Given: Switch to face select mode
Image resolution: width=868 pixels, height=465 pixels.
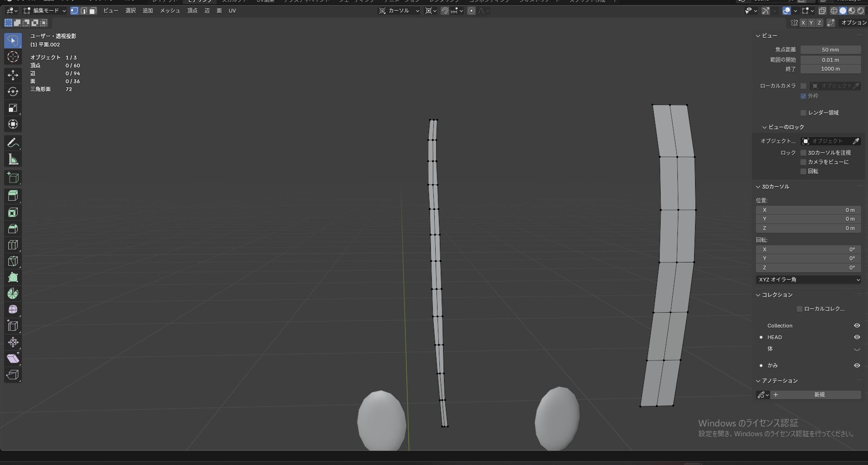Looking at the screenshot, I should pyautogui.click(x=93, y=11).
